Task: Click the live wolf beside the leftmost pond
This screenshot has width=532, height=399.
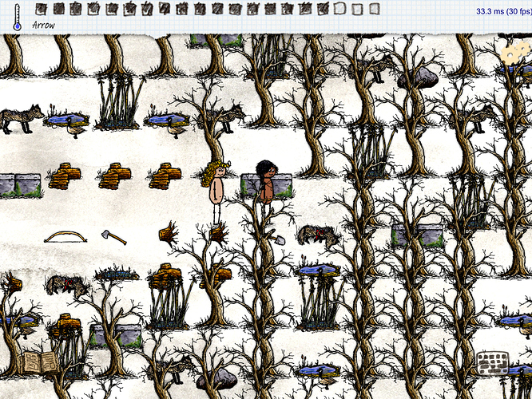Action: 22,118
